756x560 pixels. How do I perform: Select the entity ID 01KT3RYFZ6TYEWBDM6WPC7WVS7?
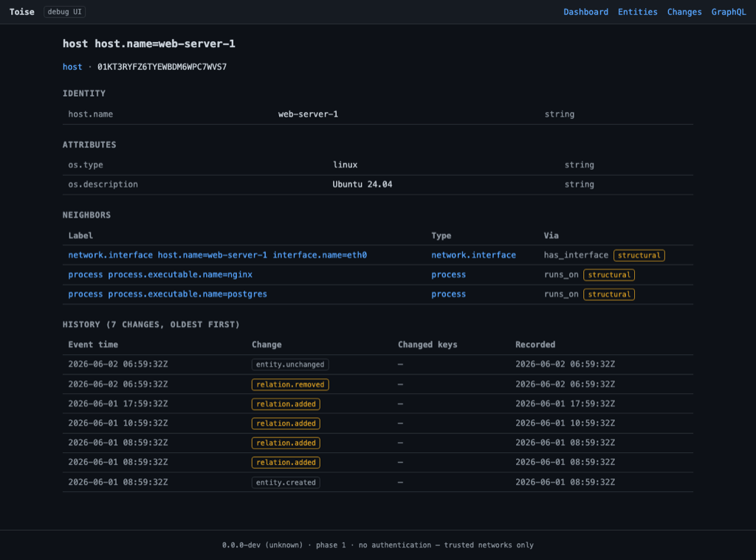(x=162, y=67)
